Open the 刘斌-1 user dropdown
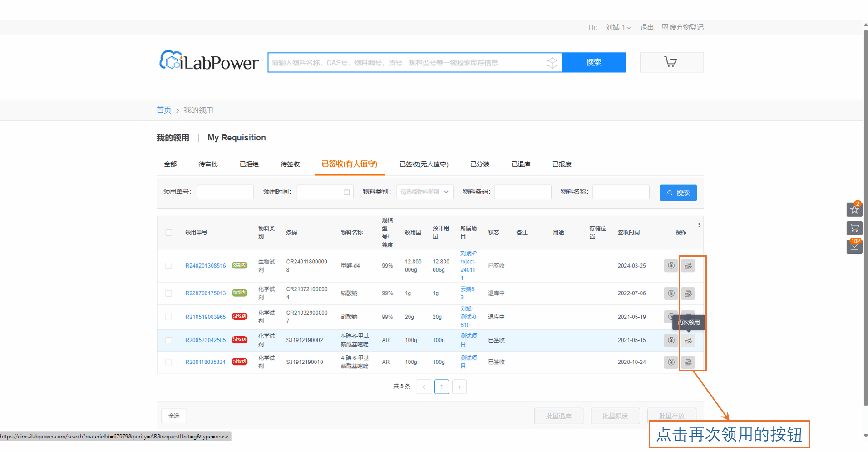Screen dimensions: 868x452 pos(618,27)
